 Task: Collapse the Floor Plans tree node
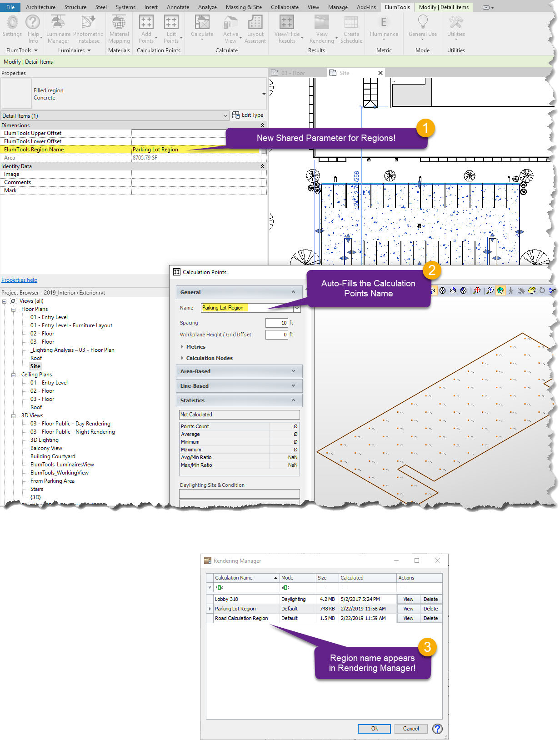pyautogui.click(x=14, y=309)
